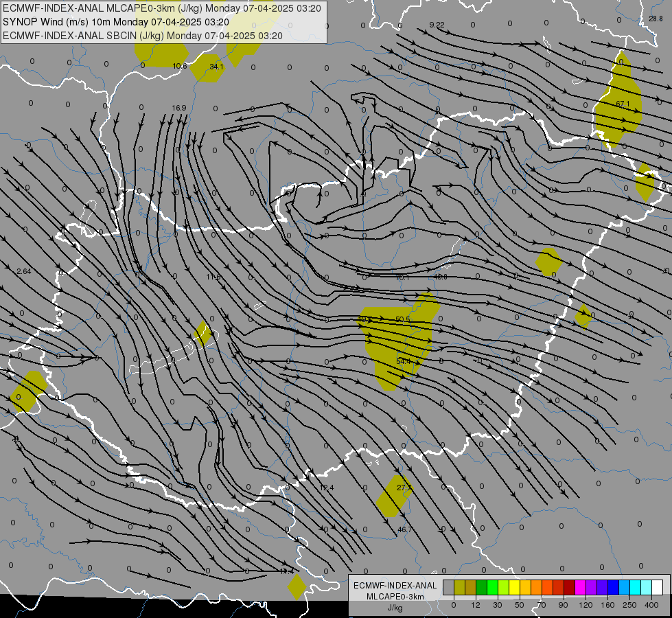Click the legend tick label 120
This screenshot has height=618, width=672.
coord(586,605)
